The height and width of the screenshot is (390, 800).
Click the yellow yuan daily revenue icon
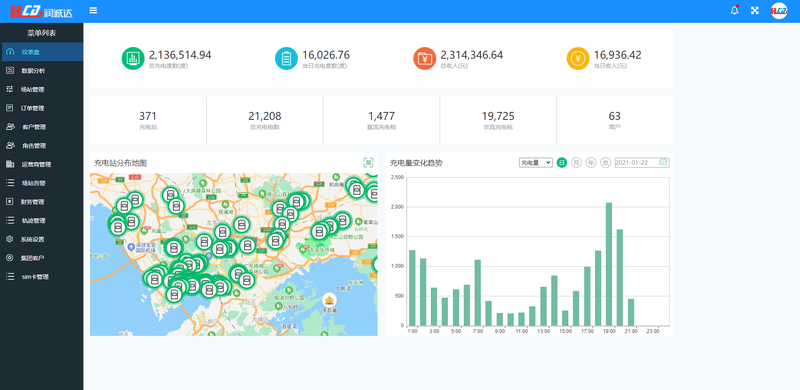(578, 58)
